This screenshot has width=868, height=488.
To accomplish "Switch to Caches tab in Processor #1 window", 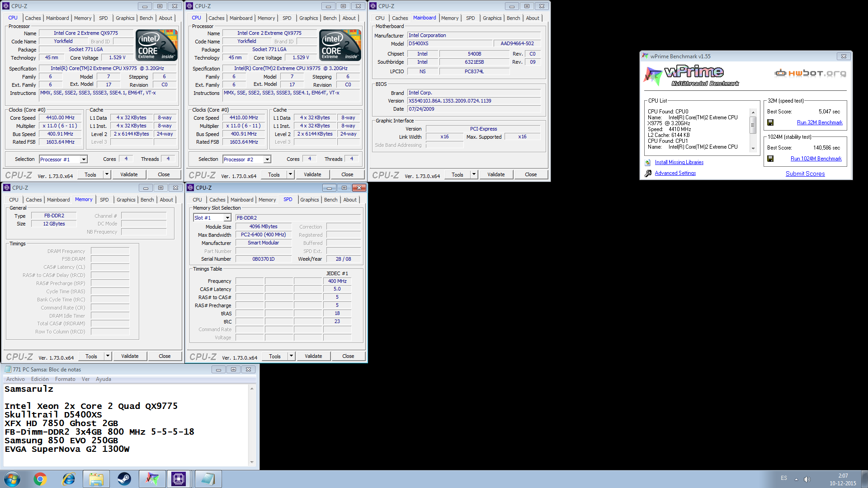I will point(33,18).
